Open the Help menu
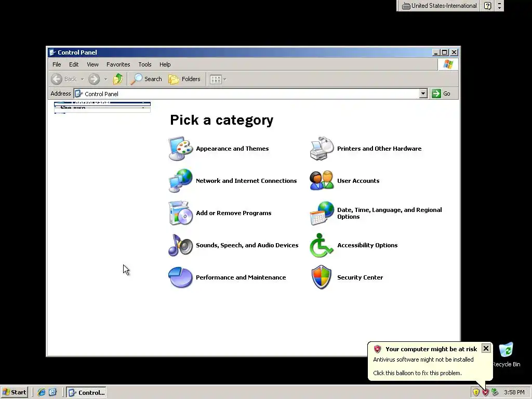This screenshot has width=532, height=399. (x=165, y=64)
